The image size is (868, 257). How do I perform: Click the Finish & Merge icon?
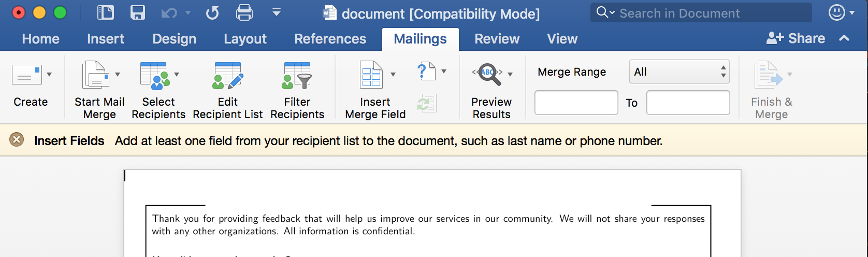pyautogui.click(x=768, y=75)
